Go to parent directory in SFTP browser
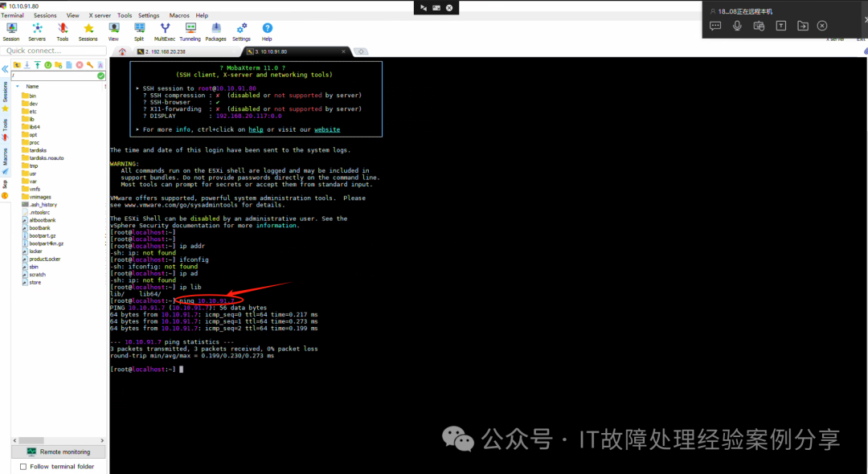Screen dimensions: 868x474 tap(17, 65)
